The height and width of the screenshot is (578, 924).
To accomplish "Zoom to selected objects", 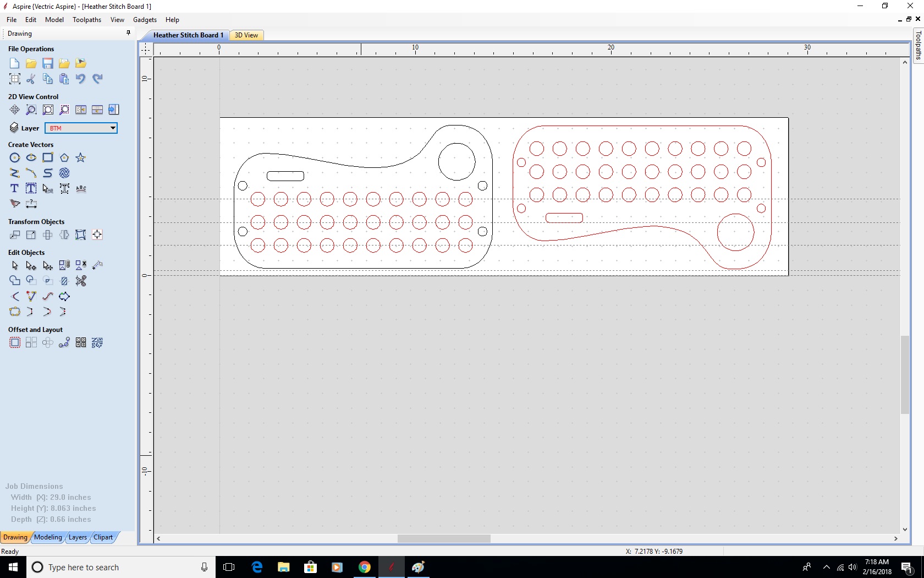I will tap(64, 110).
